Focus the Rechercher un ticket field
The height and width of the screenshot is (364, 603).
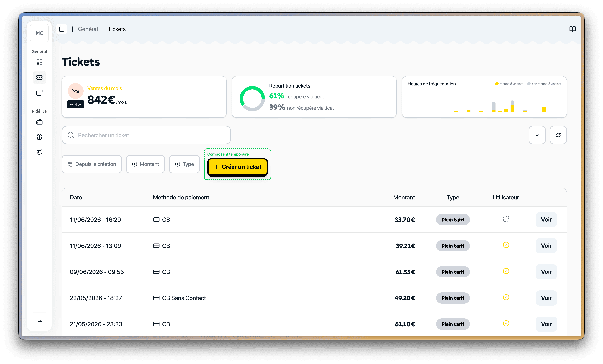point(146,135)
